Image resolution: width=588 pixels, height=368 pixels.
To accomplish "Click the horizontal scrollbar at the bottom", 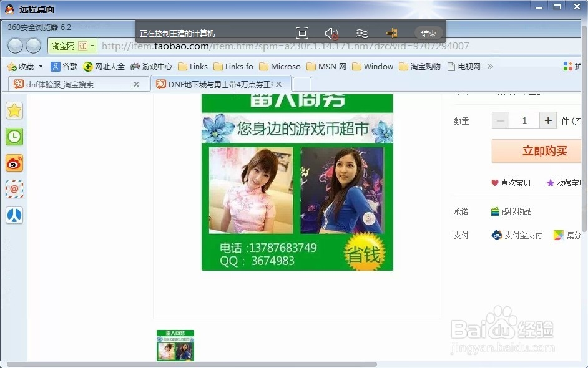I will 192,364.
